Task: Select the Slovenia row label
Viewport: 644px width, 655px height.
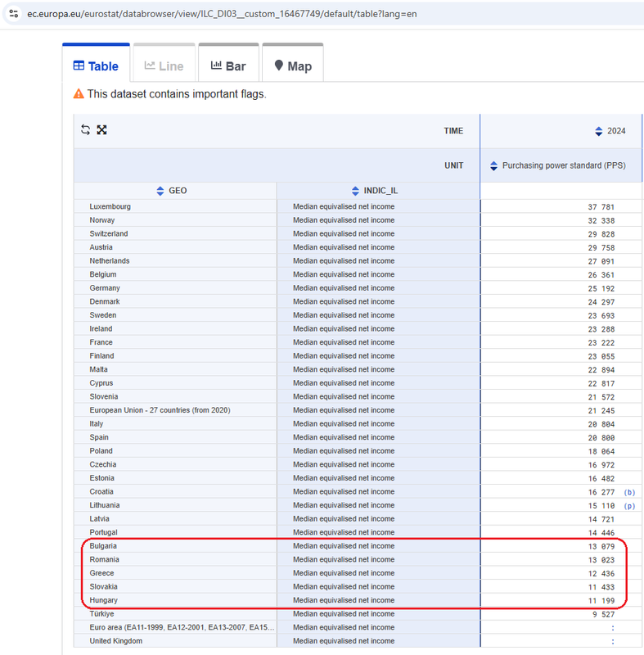Action: coord(104,396)
